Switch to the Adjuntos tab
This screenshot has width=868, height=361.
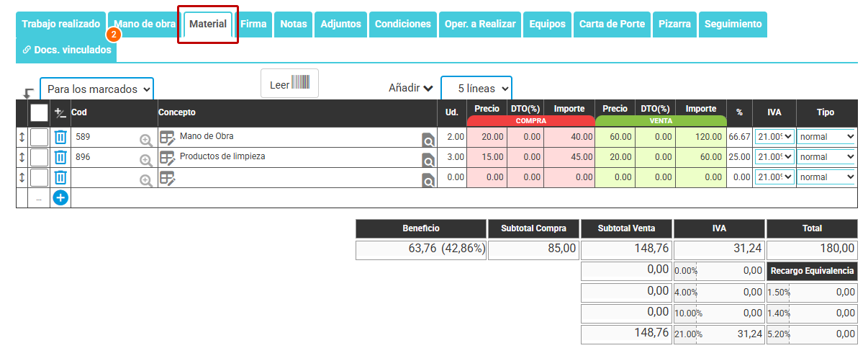tap(341, 24)
